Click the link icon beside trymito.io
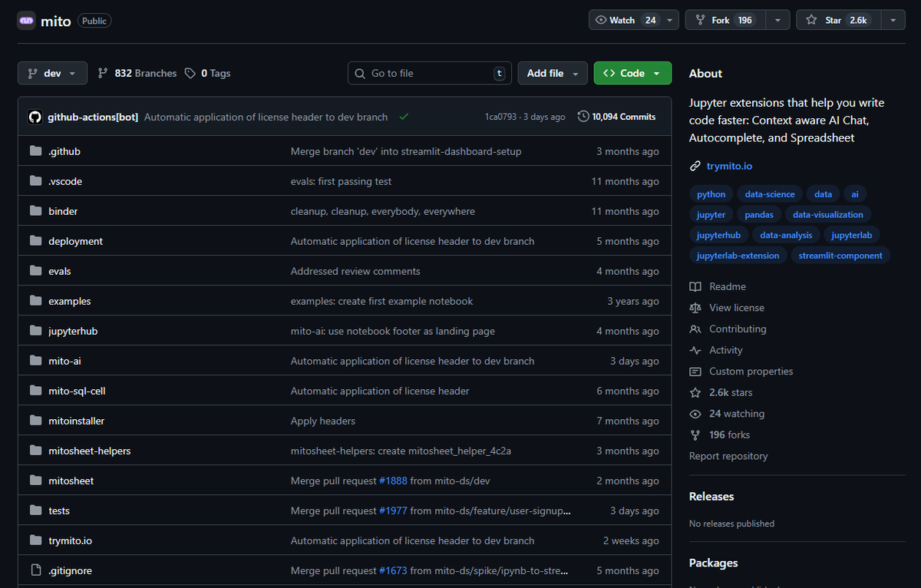 click(695, 166)
